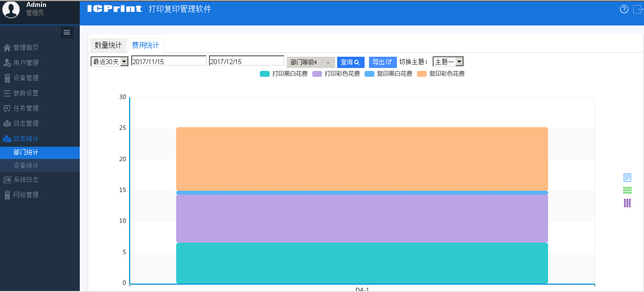Toggle 打印彩色花费 legend series

click(x=336, y=74)
